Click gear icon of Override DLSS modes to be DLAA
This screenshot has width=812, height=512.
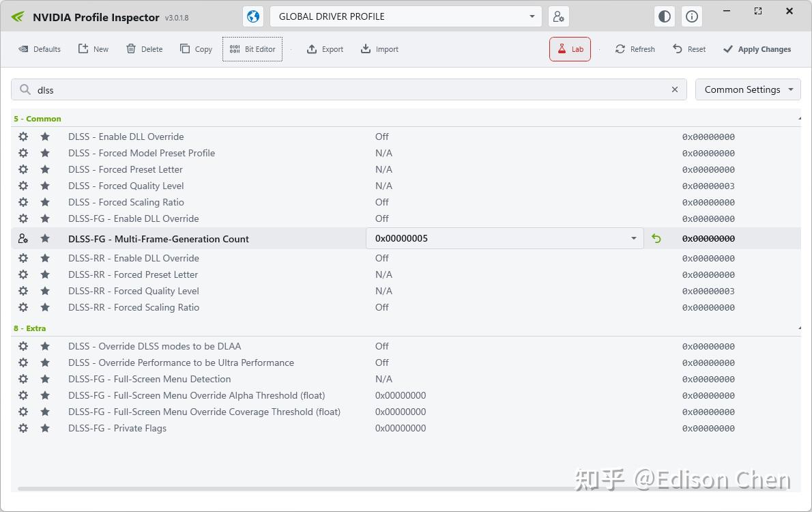tap(23, 346)
